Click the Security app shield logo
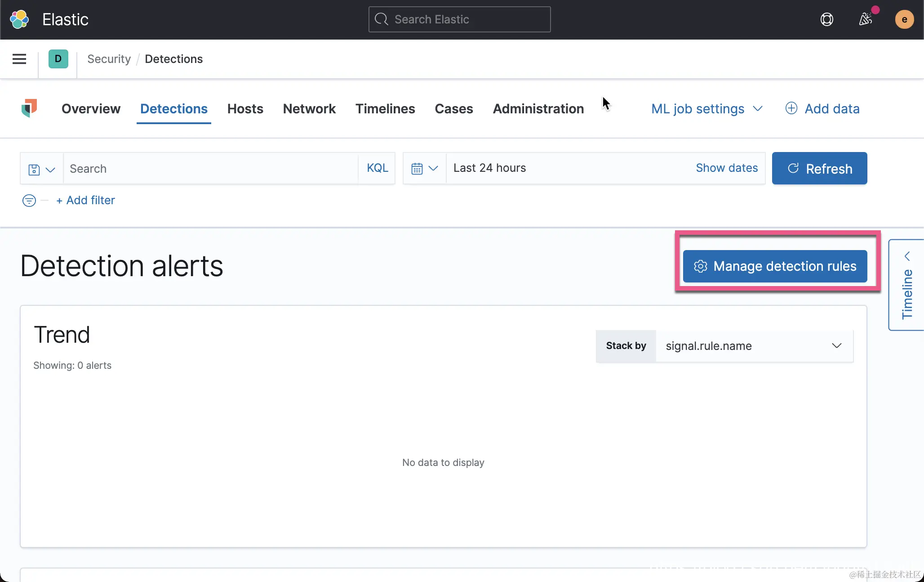Screen dimensions: 924x582 [x=29, y=108]
